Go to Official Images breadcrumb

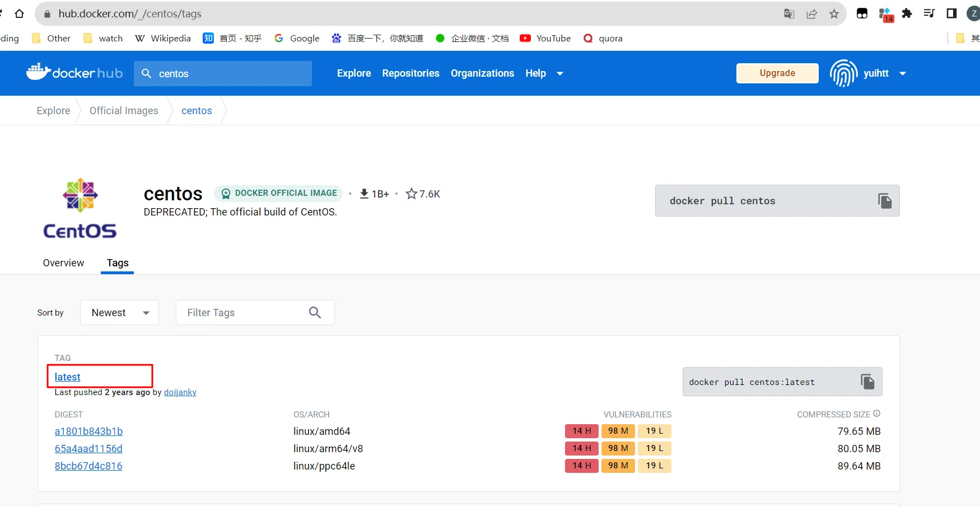coord(124,110)
